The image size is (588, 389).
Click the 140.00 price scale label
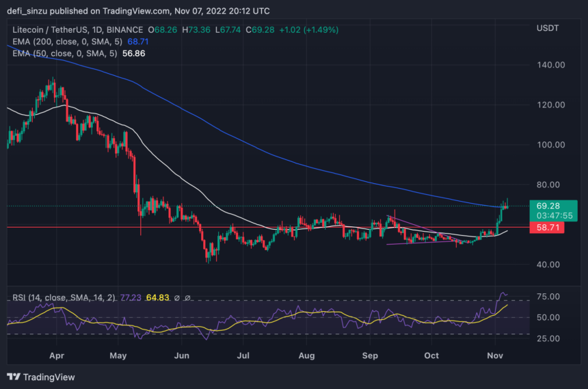tap(550, 65)
